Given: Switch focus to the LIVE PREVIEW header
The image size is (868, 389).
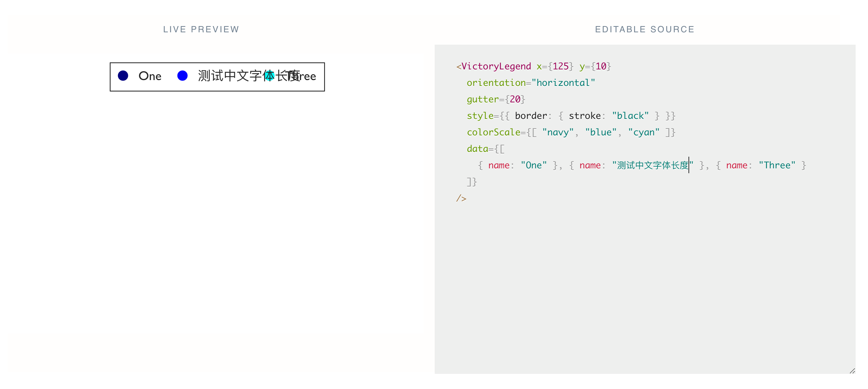Looking at the screenshot, I should coord(201,29).
